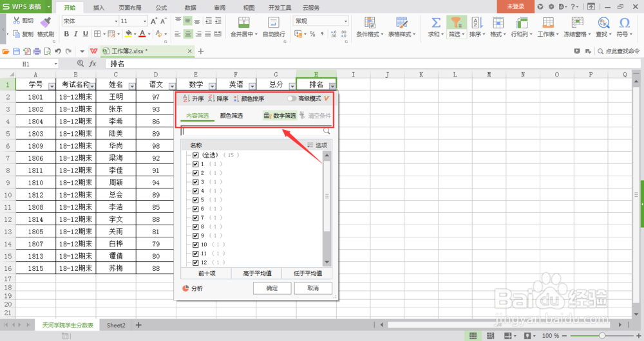Screen dimensions: 644x341
Task: Open the number format dropdown (常规)
Action: (345, 21)
